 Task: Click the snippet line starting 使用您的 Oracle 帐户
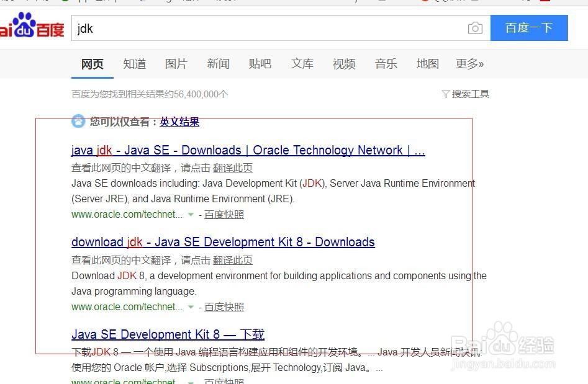click(x=227, y=368)
